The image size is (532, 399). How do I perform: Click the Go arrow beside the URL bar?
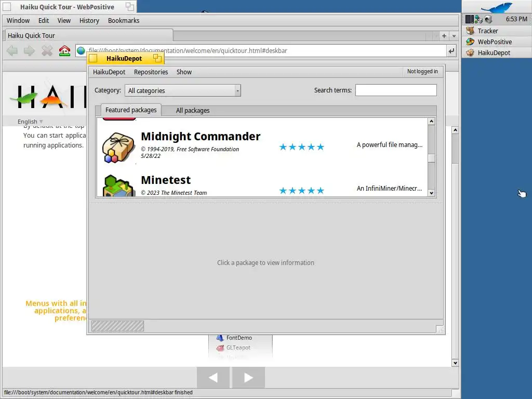(451, 51)
